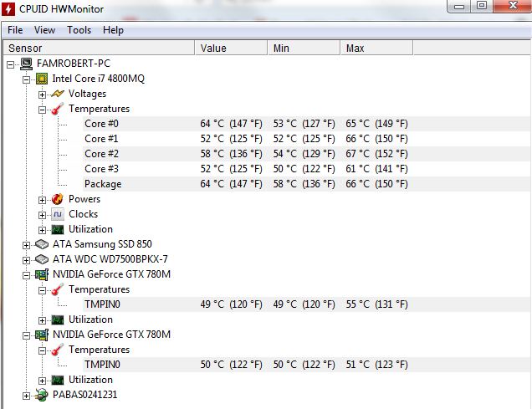Screen dimensions: 532x409
Task: Close the HWMonitor window
Action: point(513,6)
